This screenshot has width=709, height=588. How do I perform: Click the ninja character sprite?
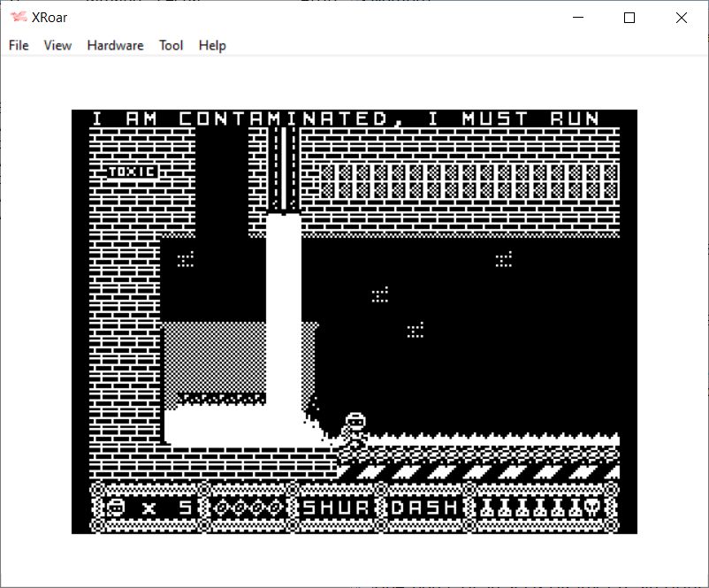coord(354,427)
